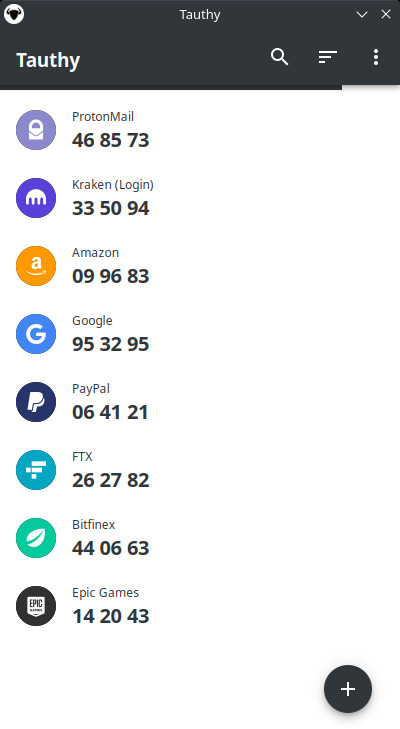Select the PayPal logo icon

pyautogui.click(x=36, y=402)
